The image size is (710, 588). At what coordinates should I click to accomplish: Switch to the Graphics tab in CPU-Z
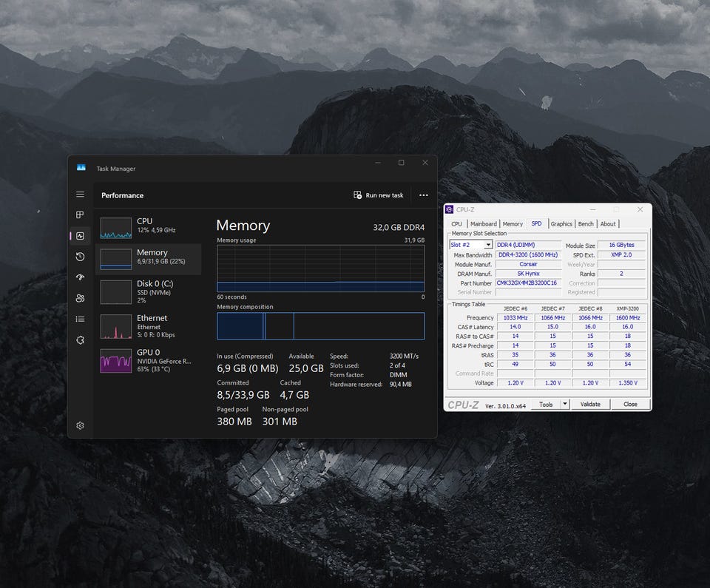[561, 224]
